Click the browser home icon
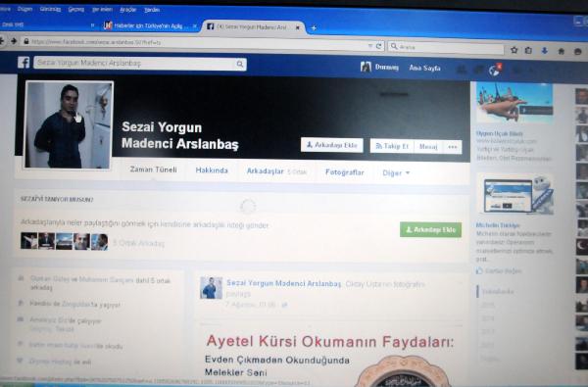The height and width of the screenshot is (387, 588). tap(561, 51)
